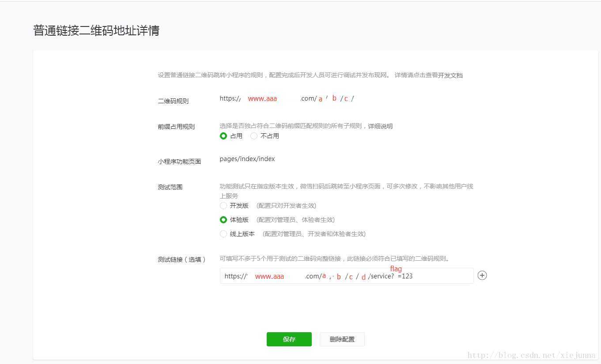601x364 pixels.
Task: Open the 开发文档 link
Action: point(450,75)
